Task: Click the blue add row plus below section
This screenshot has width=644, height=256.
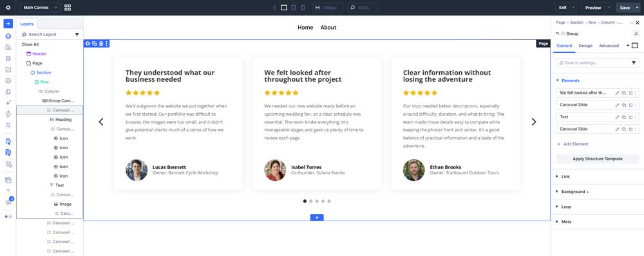Action: point(317,217)
